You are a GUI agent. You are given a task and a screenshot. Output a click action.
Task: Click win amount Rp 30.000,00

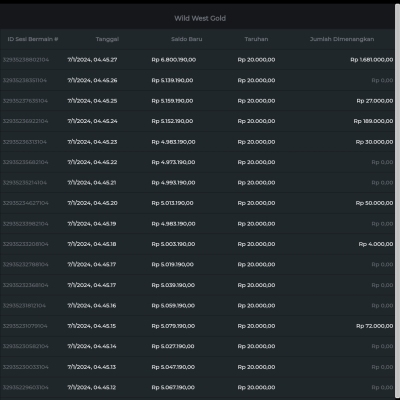[x=374, y=142]
